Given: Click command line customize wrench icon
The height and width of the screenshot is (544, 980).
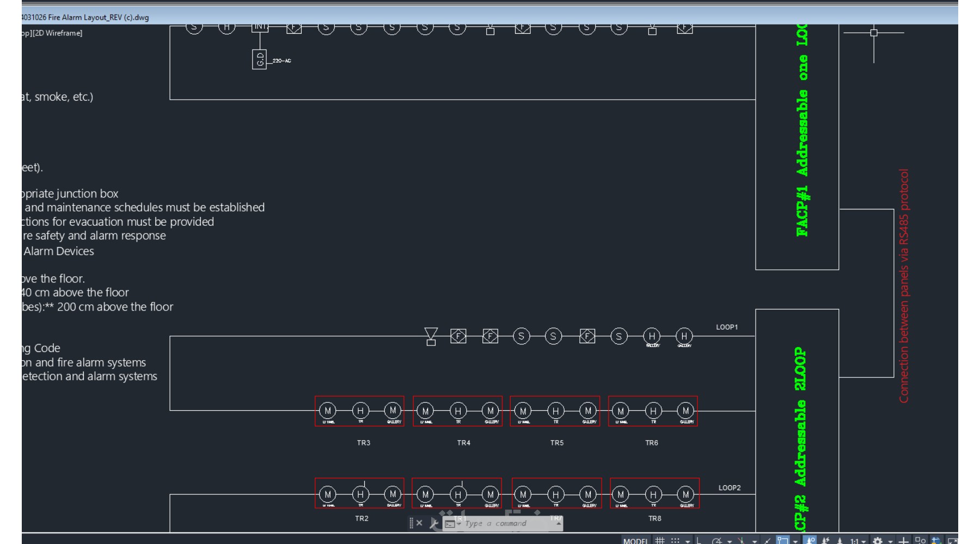Looking at the screenshot, I should coord(434,523).
